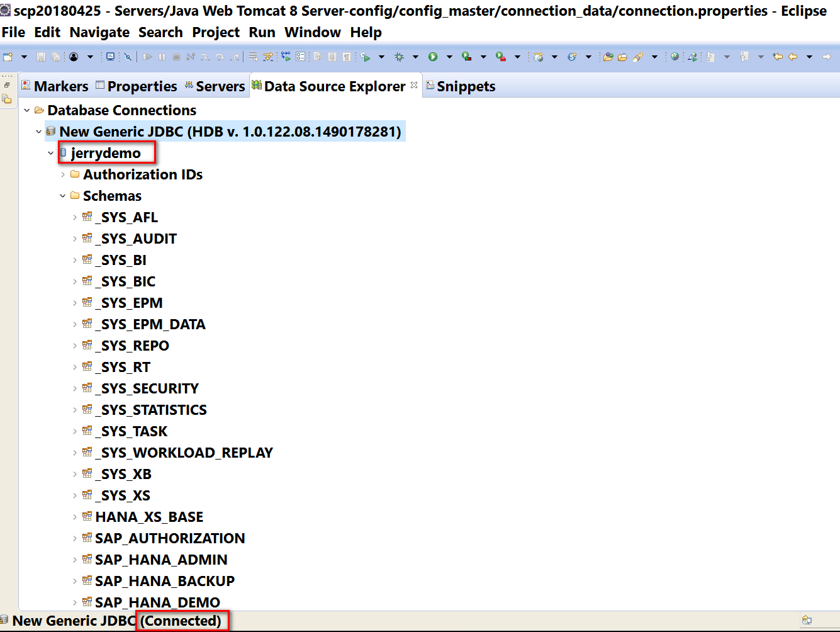
Task: Select the _SYS_STATISTICS schema
Action: click(x=151, y=410)
